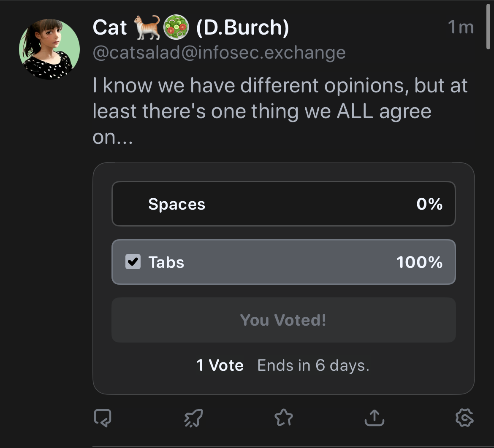Open post options via the gear icon
The height and width of the screenshot is (448, 494).
(x=464, y=418)
